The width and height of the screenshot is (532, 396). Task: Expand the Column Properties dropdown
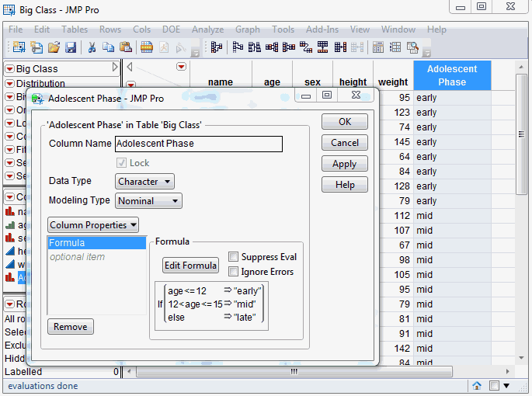point(94,225)
